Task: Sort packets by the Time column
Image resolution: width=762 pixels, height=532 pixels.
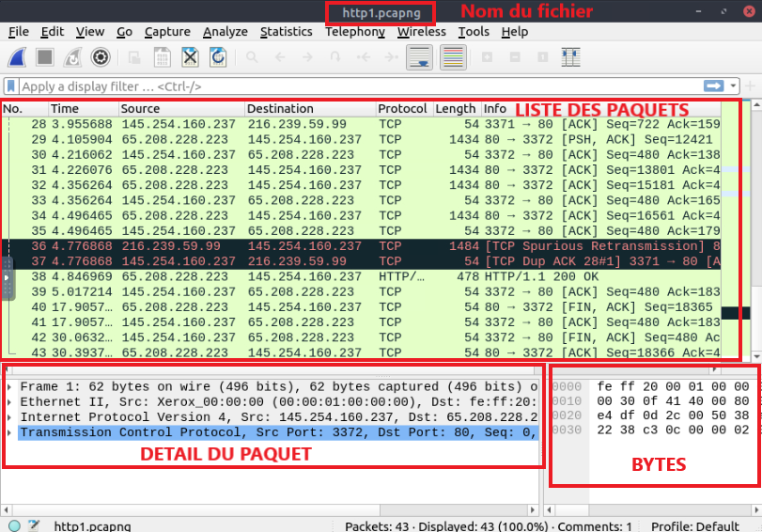Action: coord(84,108)
